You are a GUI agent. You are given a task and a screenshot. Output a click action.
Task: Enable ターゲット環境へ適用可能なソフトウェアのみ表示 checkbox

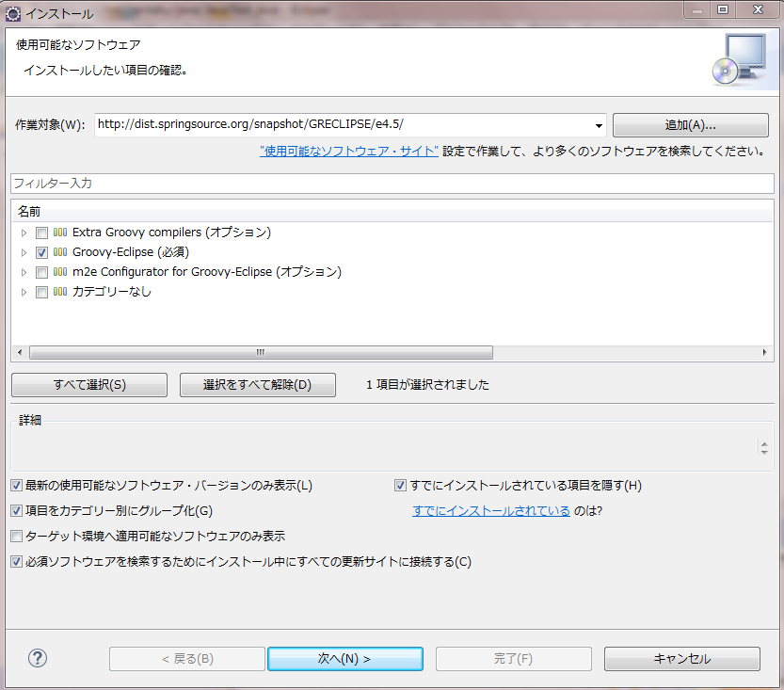[x=17, y=536]
